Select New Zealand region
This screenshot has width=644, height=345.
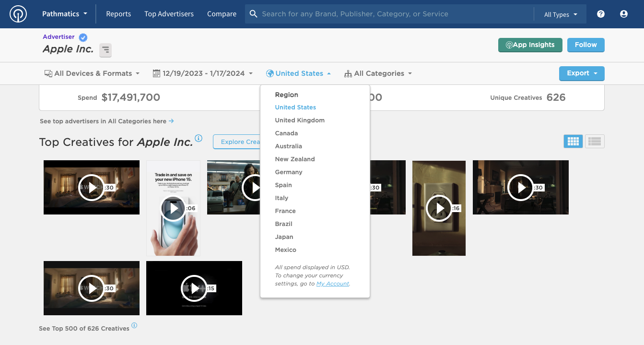pos(295,159)
